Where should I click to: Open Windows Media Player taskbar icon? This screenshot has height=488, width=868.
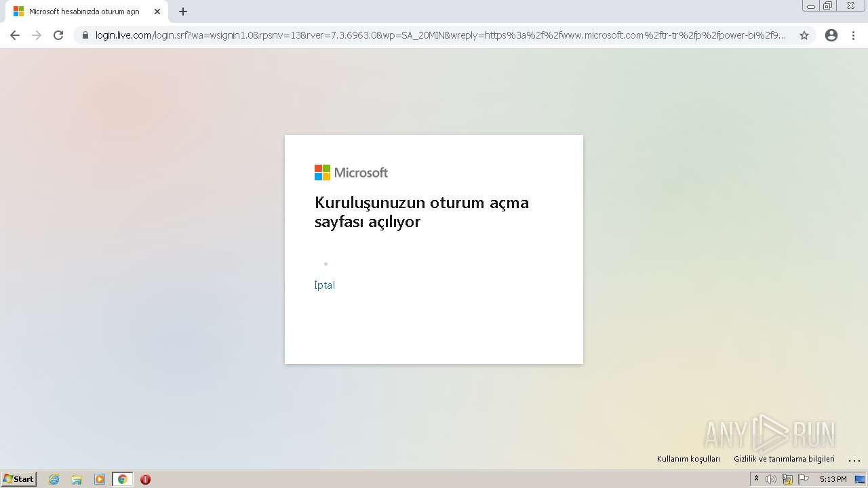point(100,479)
